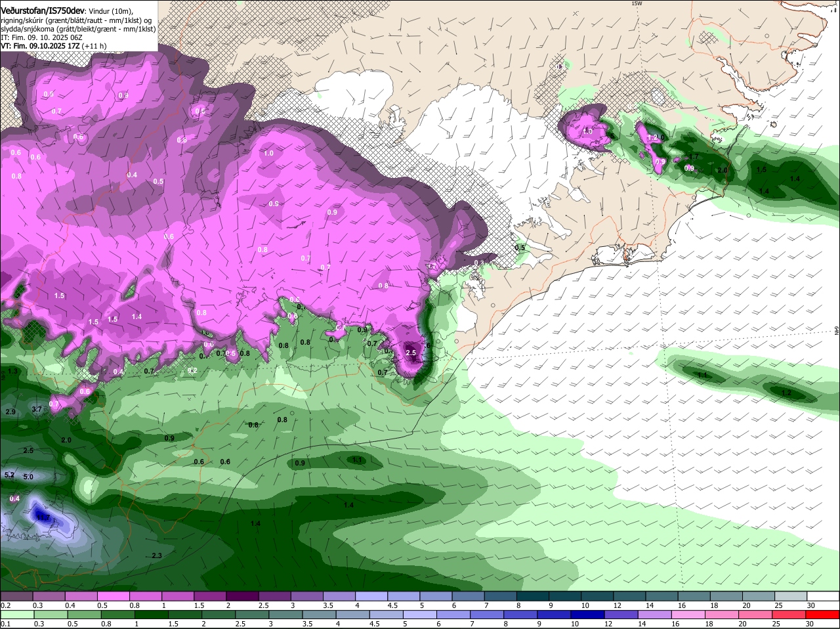The height and width of the screenshot is (629, 840).
Task: Pick red 25–30 swatch in rain scale
Action: (x=790, y=615)
